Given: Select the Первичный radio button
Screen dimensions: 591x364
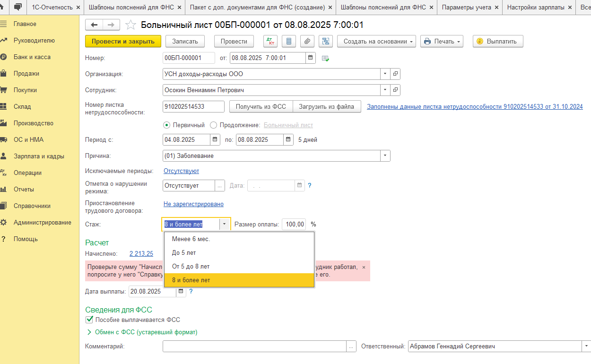Looking at the screenshot, I should [166, 125].
